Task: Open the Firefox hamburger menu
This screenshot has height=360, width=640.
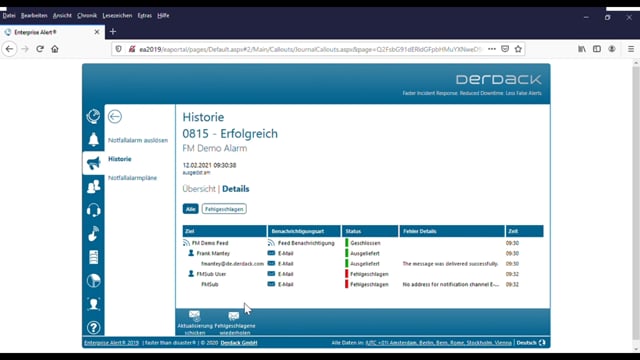Action: (631, 49)
